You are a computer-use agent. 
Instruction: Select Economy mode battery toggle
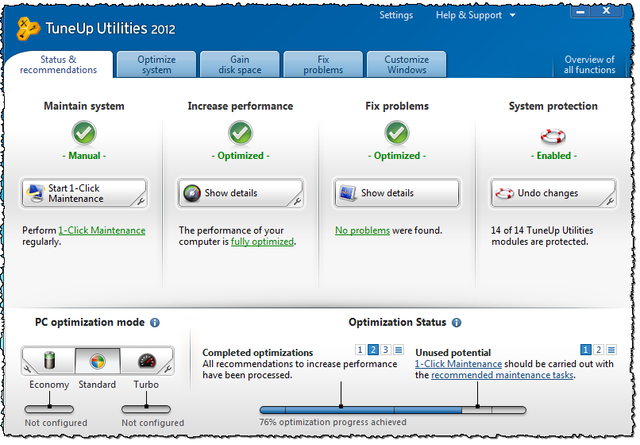point(49,361)
